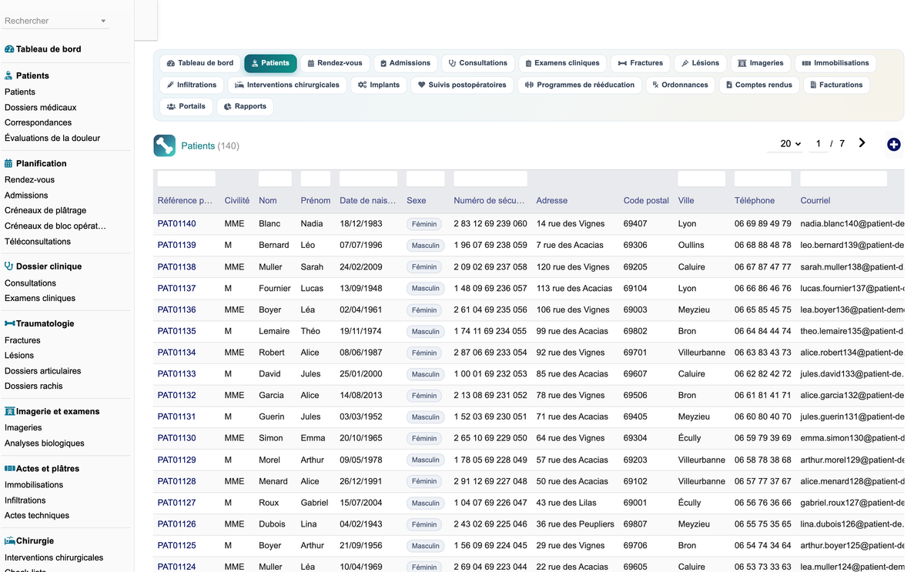Open patient record PAT01125

(x=177, y=546)
